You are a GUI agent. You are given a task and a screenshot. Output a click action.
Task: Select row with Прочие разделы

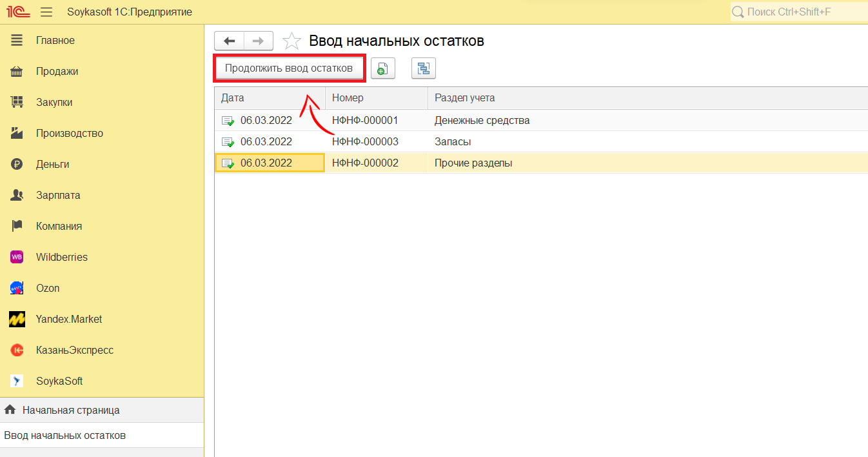click(x=541, y=163)
